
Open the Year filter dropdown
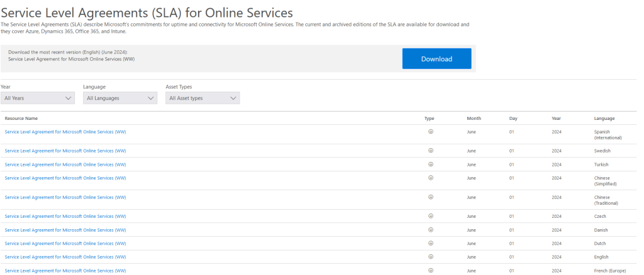pyautogui.click(x=38, y=98)
